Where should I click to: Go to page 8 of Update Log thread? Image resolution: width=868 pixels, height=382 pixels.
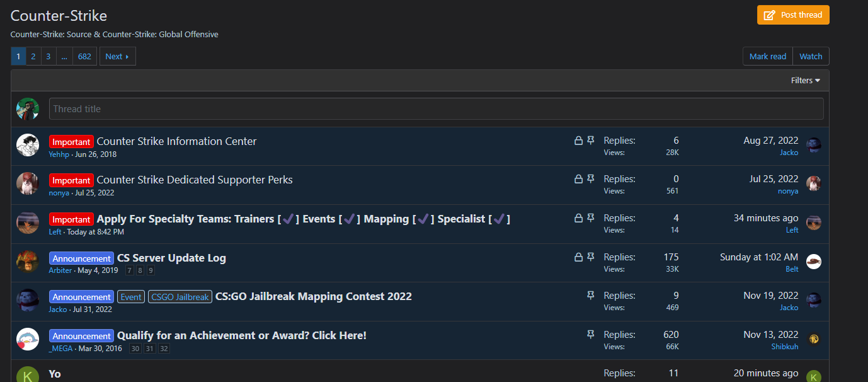(140, 270)
